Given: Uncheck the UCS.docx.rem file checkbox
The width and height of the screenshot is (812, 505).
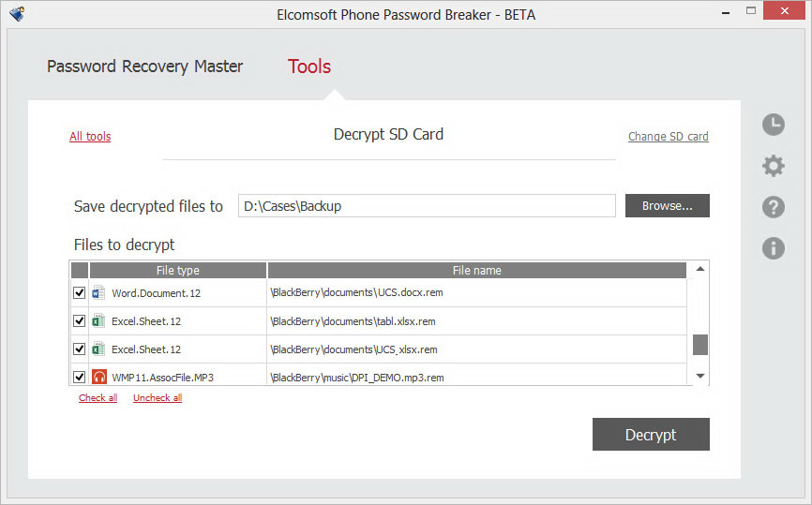Looking at the screenshot, I should point(80,293).
